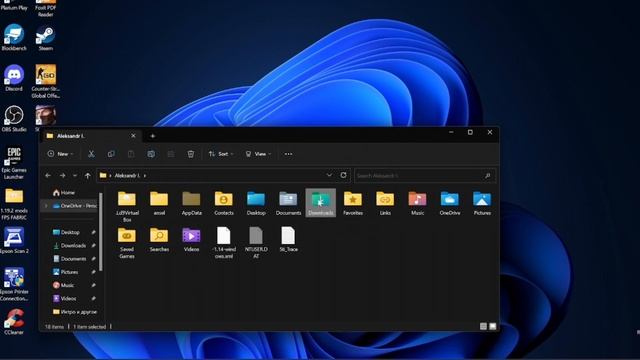Screen dimensions: 640x360
Task: Click the search magnifier icon
Action: (x=487, y=176)
